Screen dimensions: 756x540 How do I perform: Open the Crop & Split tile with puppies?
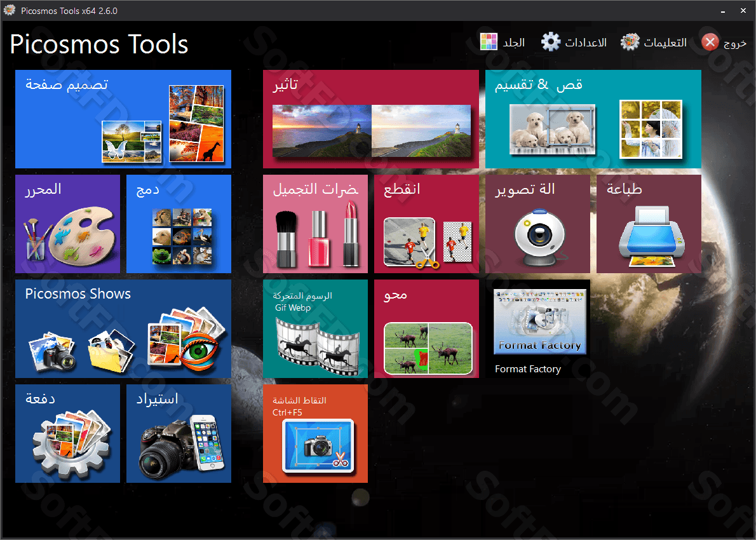[593, 119]
